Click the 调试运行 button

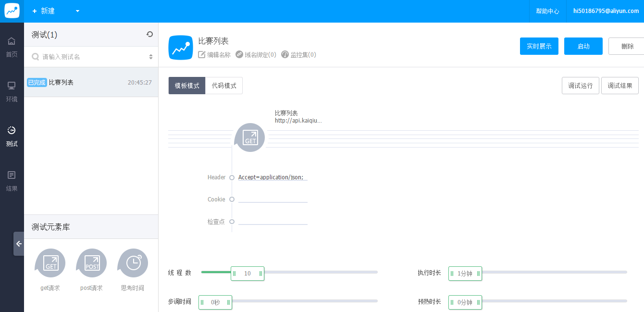[580, 86]
